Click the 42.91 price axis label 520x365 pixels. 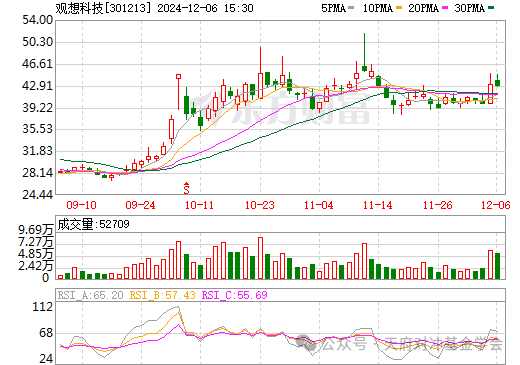[x=38, y=86]
